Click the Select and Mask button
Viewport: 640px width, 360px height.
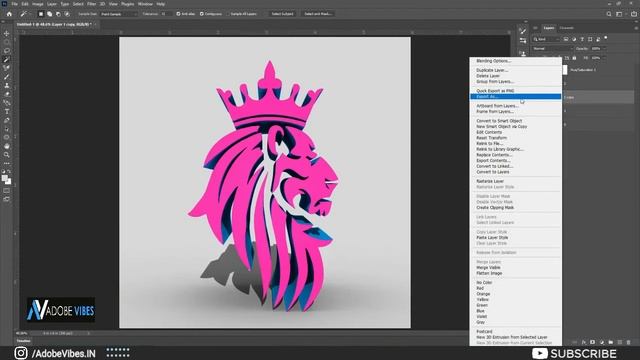point(318,14)
